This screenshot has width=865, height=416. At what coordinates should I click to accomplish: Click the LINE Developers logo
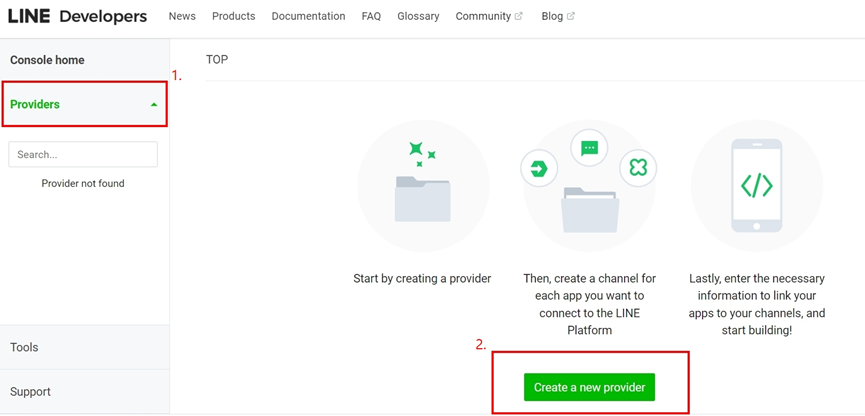tap(77, 17)
